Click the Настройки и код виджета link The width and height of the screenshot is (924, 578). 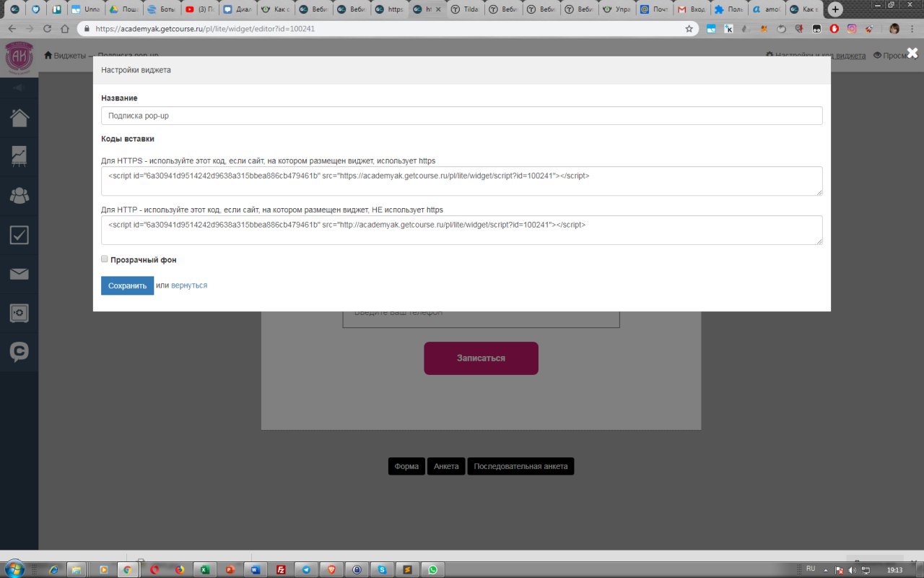(x=816, y=56)
